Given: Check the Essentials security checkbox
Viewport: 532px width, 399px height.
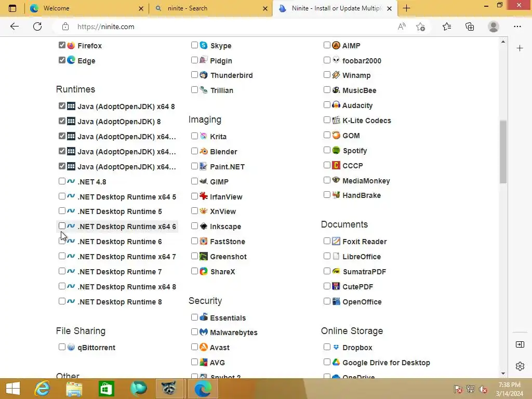Looking at the screenshot, I should tap(194, 317).
